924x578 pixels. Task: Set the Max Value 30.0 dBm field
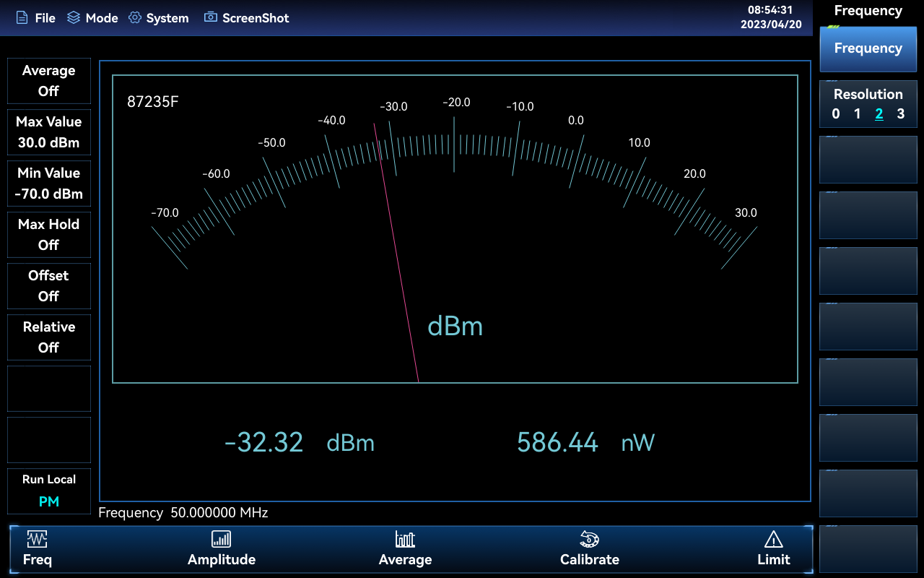(x=49, y=132)
